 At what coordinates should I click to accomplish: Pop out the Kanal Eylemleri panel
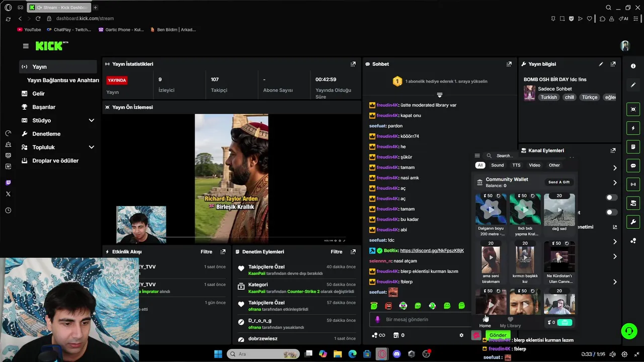pyautogui.click(x=613, y=150)
